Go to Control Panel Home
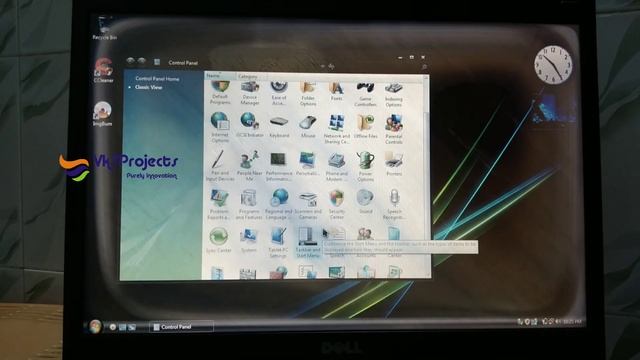This screenshot has width=640, height=360. click(x=157, y=78)
